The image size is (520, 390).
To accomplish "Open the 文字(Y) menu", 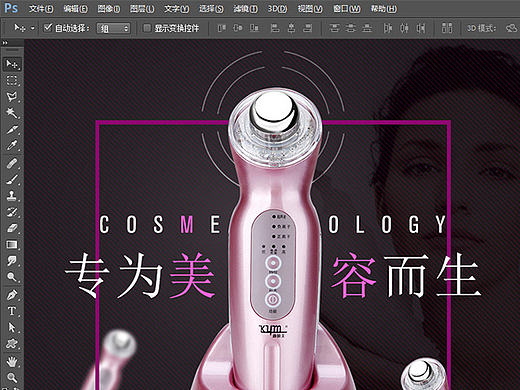I will pos(176,8).
